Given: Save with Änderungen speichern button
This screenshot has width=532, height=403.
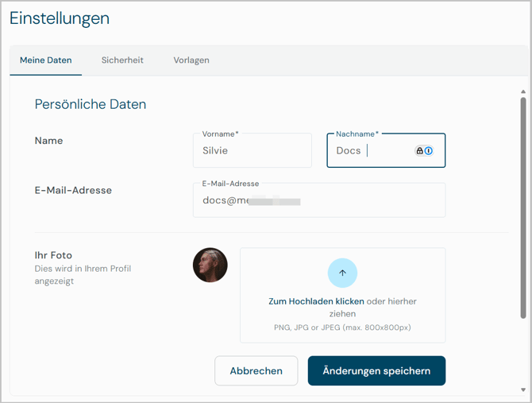Looking at the screenshot, I should [x=376, y=370].
